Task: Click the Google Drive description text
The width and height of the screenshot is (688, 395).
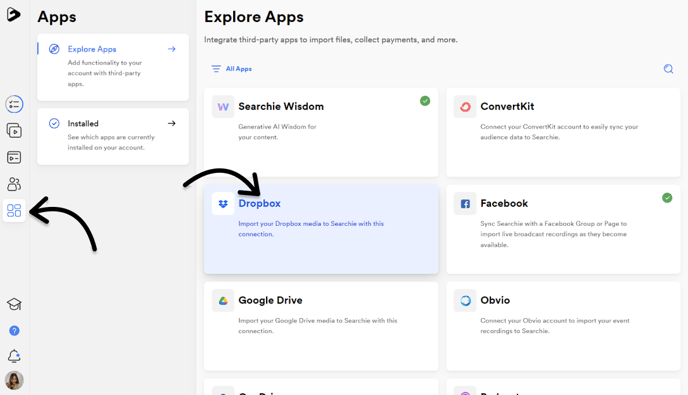Action: (x=318, y=326)
